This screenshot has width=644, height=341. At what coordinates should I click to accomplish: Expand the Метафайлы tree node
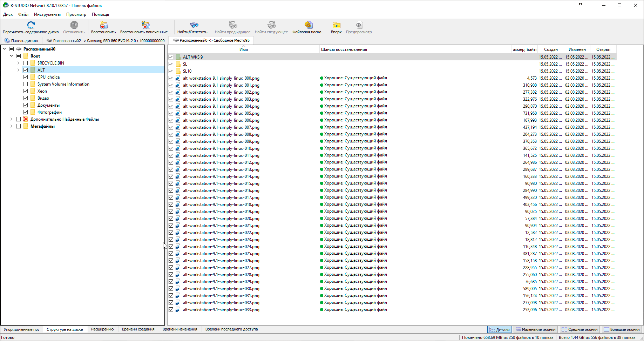(x=12, y=126)
